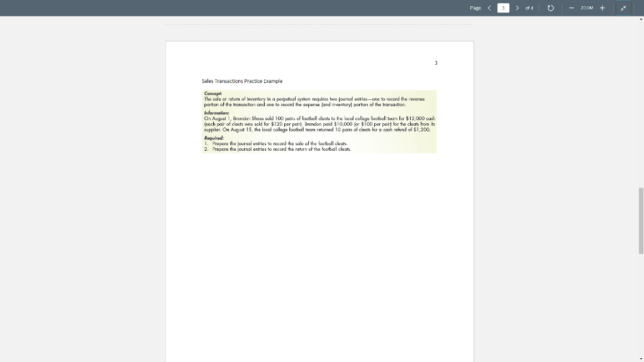Click the scrollbar down arrow
The height and width of the screenshot is (362, 644).
coord(641,359)
